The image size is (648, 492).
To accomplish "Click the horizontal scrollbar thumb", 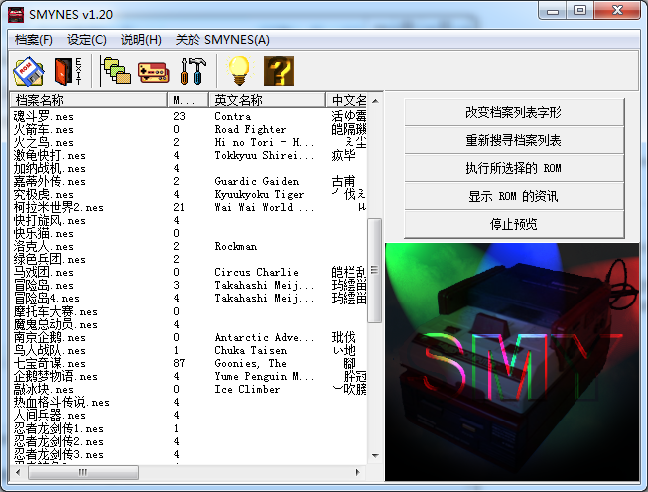I will [83, 472].
